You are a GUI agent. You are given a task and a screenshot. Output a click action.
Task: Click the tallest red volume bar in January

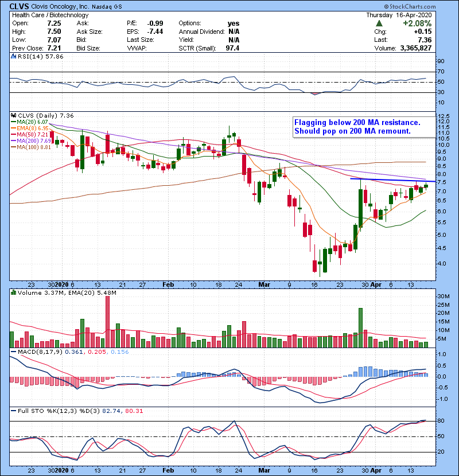[107, 322]
